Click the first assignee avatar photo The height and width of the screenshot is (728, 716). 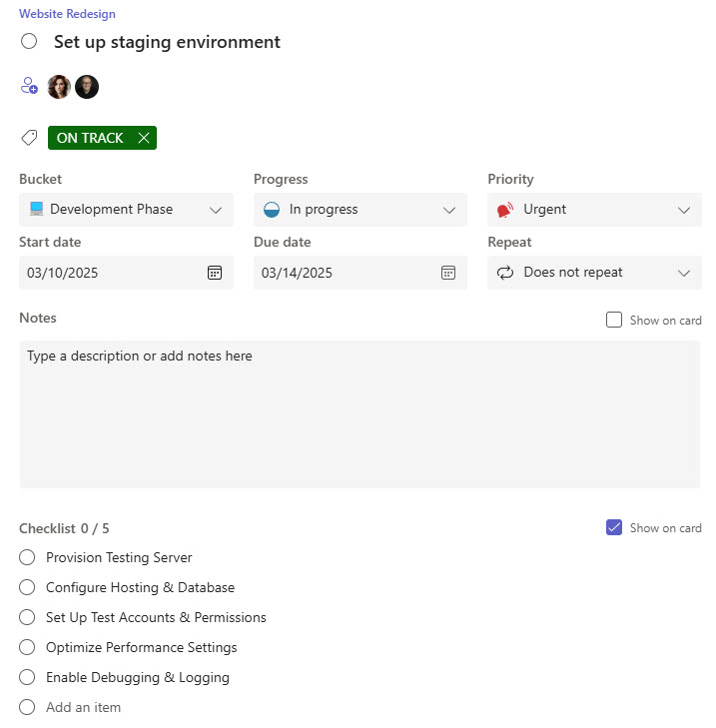pos(59,87)
